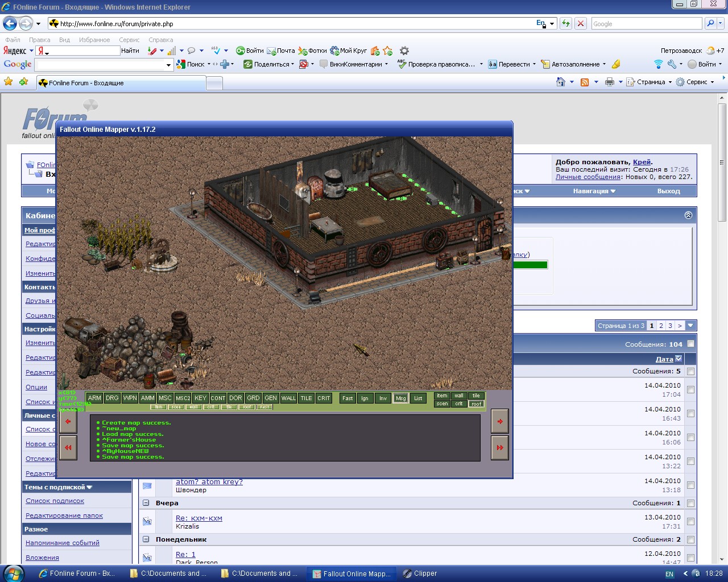Open the Re: кхм-кхм message

pos(198,518)
